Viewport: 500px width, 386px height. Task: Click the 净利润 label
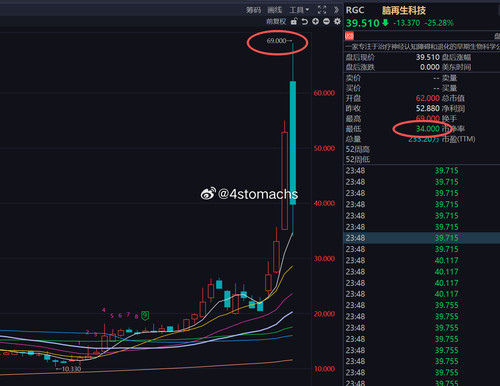coord(453,108)
